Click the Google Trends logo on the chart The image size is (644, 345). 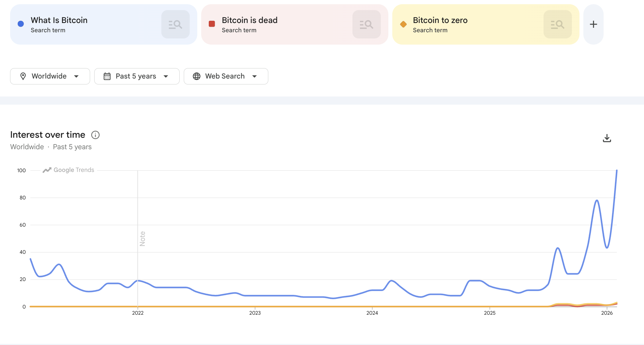(x=68, y=170)
